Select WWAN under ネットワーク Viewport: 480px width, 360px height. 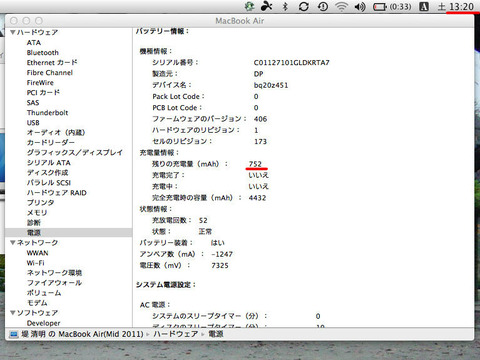tap(37, 253)
